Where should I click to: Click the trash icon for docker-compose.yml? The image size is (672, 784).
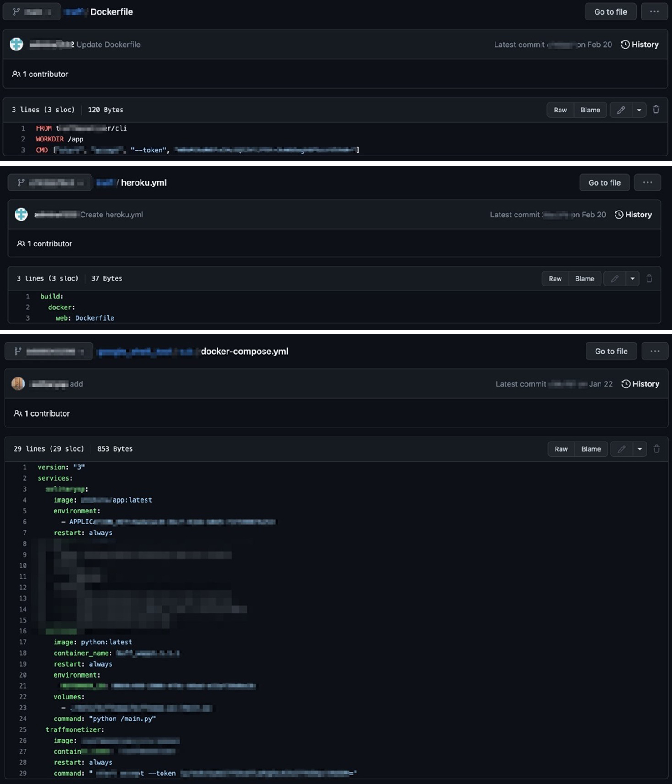(x=656, y=449)
